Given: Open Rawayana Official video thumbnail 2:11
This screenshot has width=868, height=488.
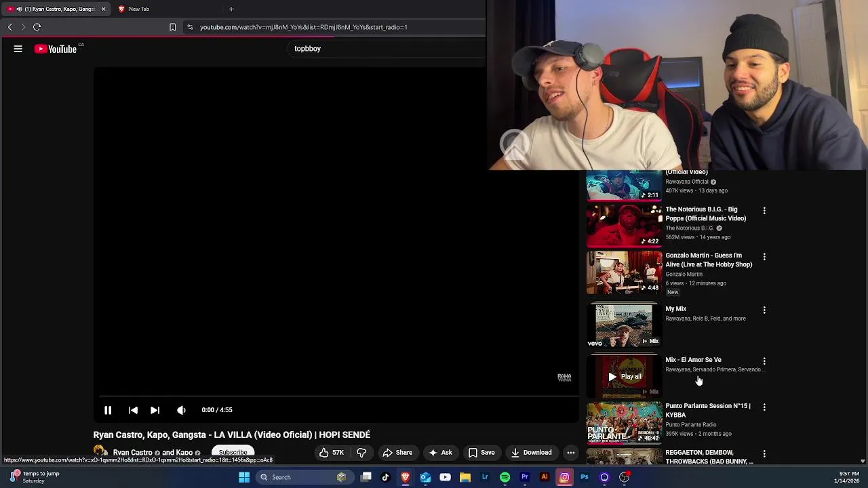Looking at the screenshot, I should pos(624,185).
